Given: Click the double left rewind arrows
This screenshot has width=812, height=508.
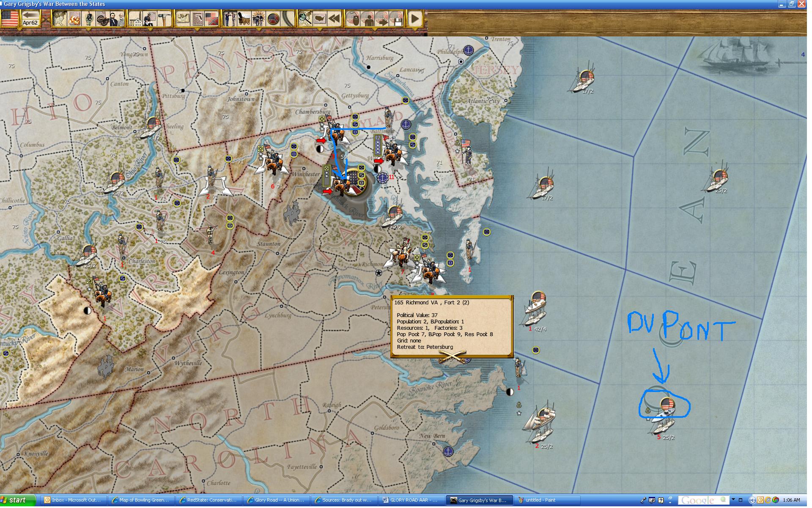Looking at the screenshot, I should coord(334,19).
